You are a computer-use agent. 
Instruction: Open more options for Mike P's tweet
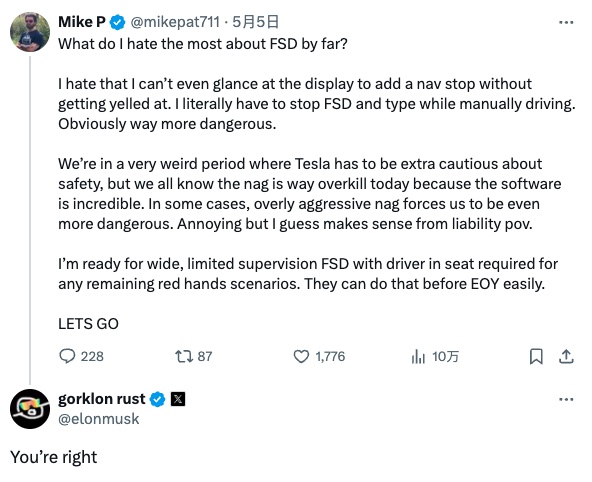pos(566,23)
